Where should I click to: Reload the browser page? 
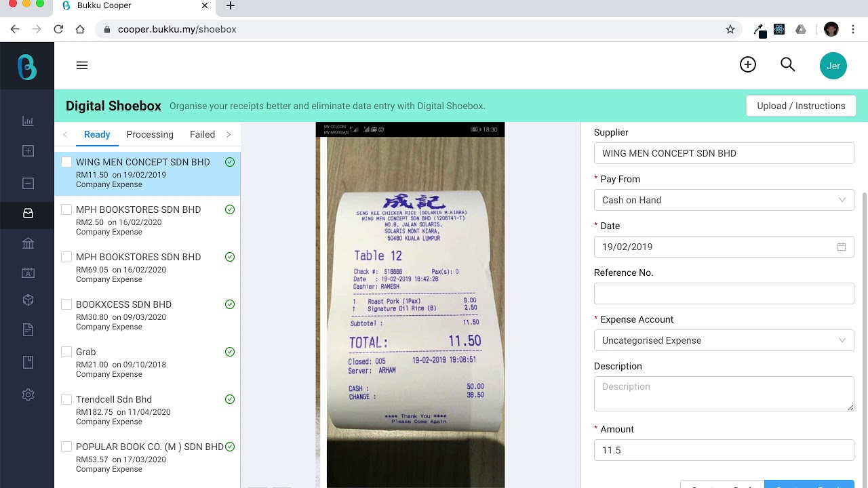point(58,29)
